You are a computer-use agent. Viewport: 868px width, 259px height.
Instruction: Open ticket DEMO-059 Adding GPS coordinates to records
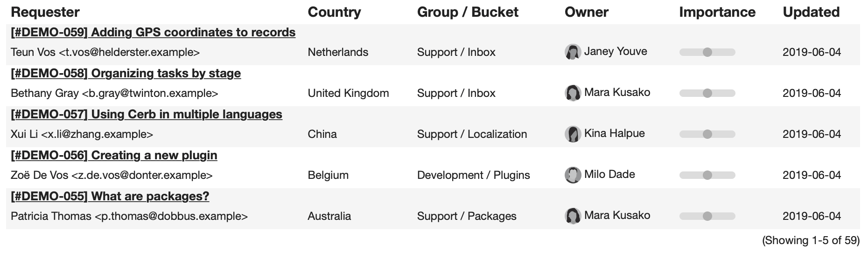tap(153, 32)
